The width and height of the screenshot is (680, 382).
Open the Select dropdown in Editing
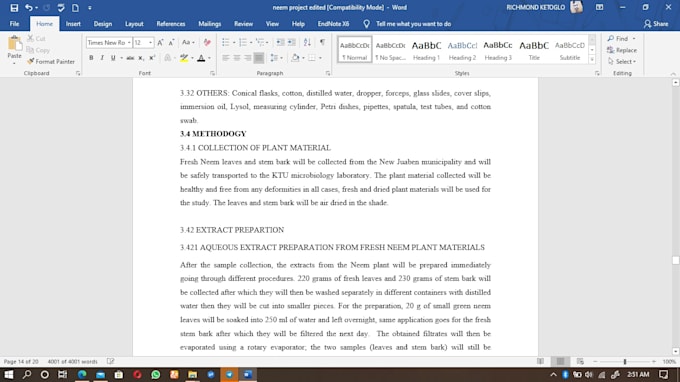coord(622,62)
